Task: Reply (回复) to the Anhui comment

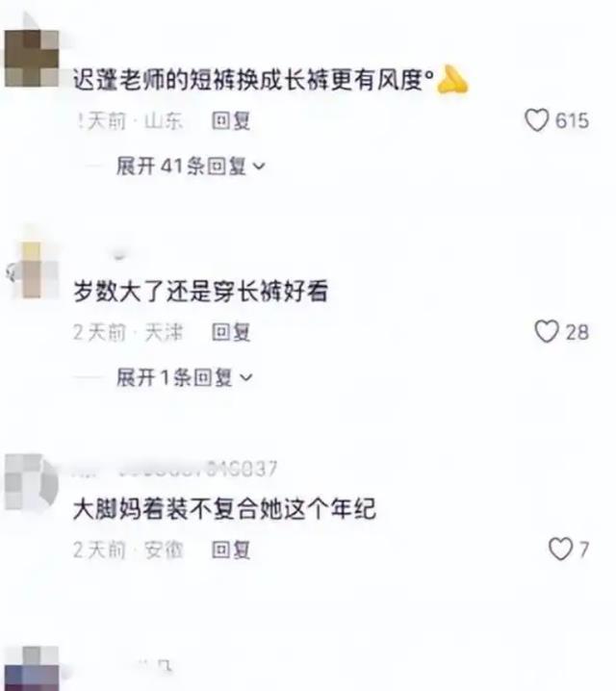Action: [x=231, y=550]
